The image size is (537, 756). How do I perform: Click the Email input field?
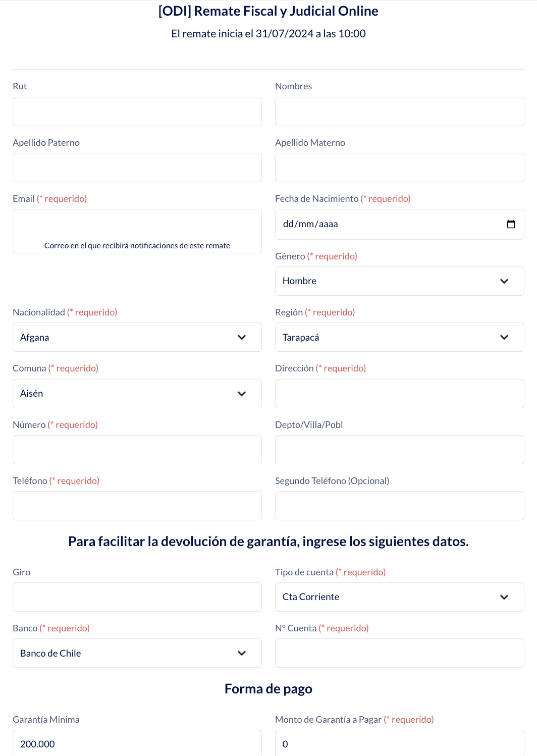(x=137, y=225)
